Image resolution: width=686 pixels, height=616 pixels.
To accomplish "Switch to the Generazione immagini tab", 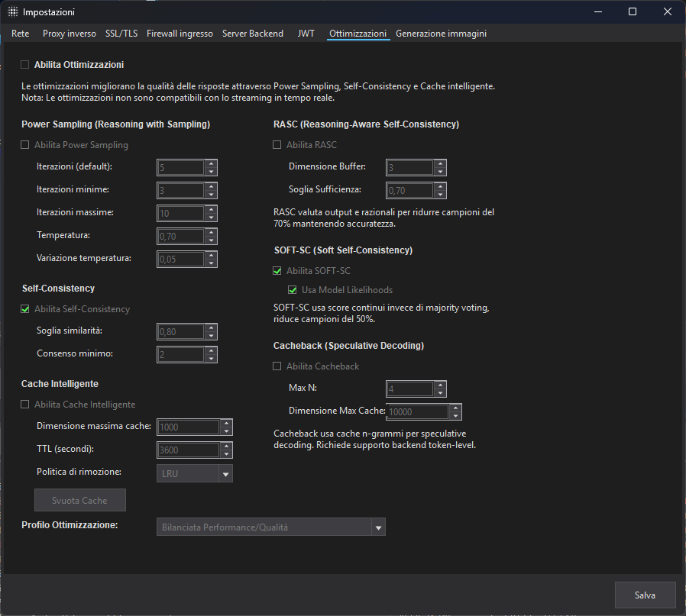I will pos(441,34).
